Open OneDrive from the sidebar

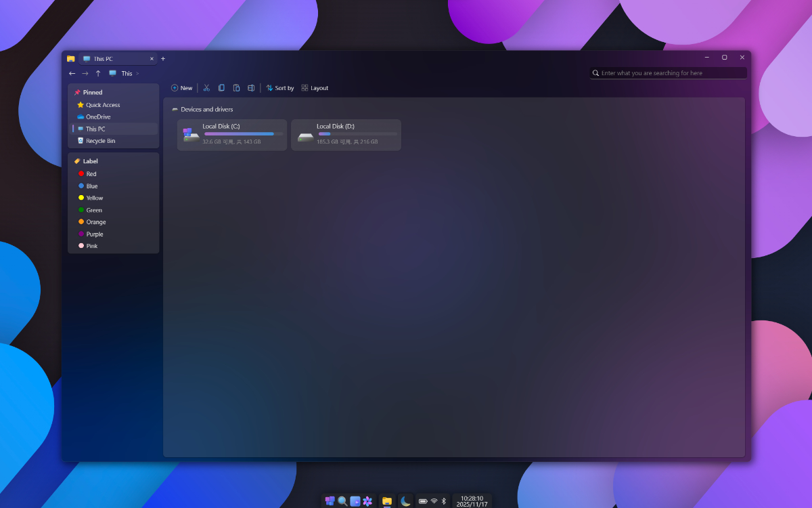(98, 117)
